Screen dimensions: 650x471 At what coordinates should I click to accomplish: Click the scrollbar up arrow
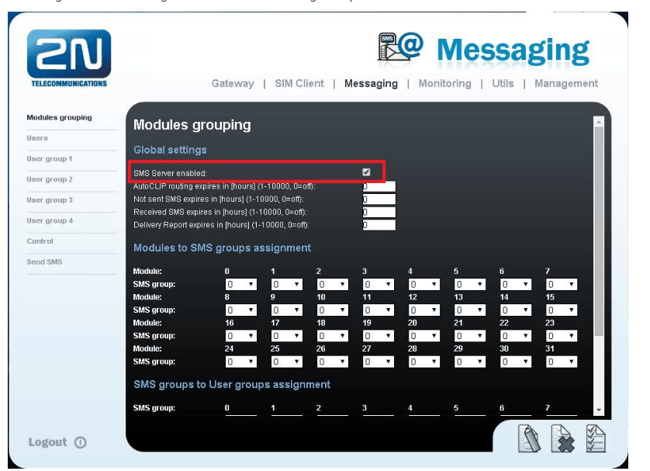pos(599,121)
